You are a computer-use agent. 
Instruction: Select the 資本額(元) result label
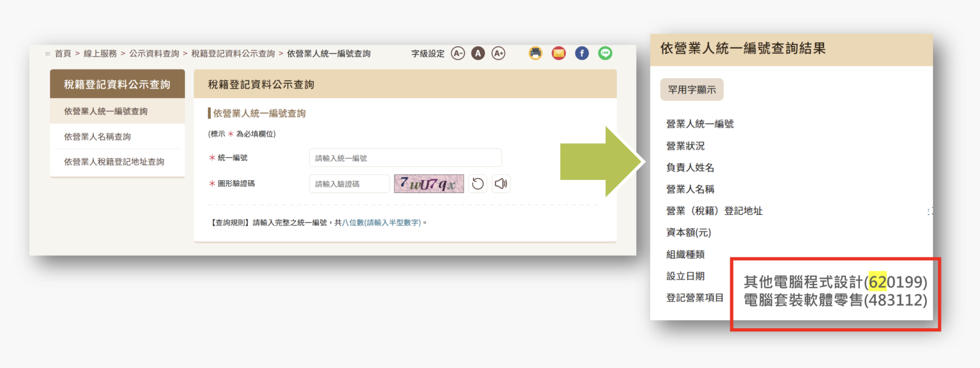(x=689, y=233)
